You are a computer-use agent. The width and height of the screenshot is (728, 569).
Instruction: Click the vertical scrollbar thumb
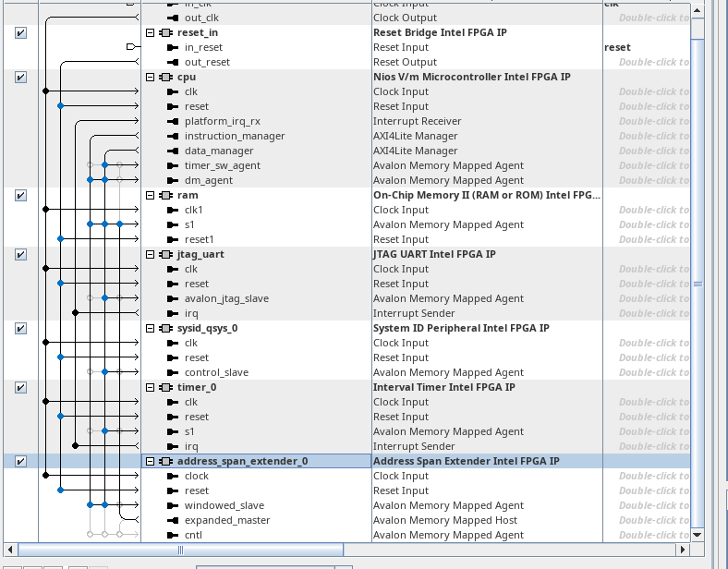[698, 284]
